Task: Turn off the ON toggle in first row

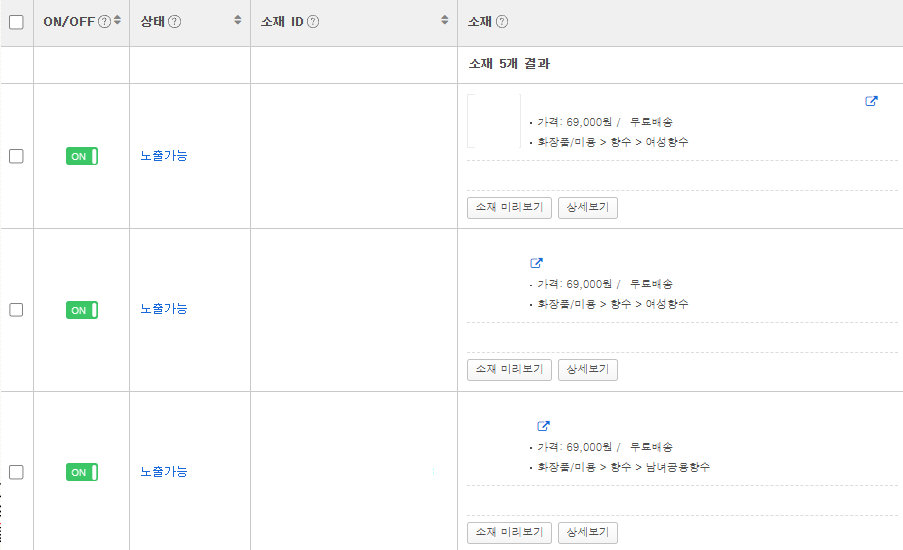Action: [82, 156]
